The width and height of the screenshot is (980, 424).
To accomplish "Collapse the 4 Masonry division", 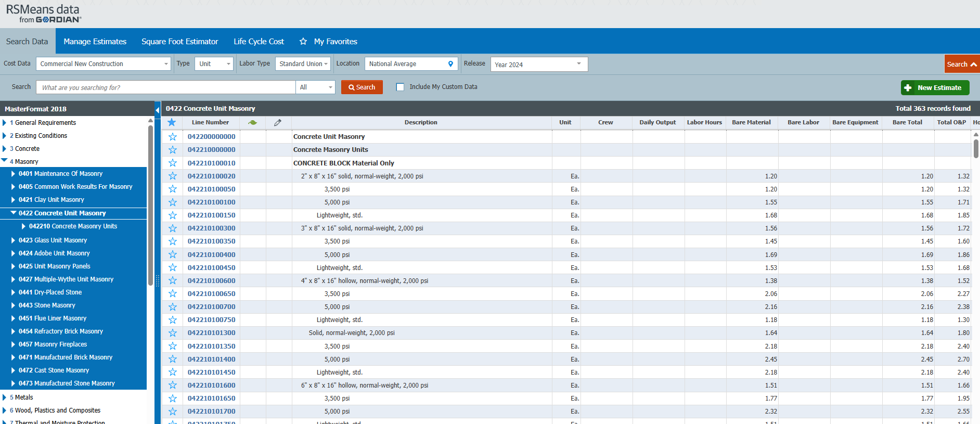I will 5,161.
